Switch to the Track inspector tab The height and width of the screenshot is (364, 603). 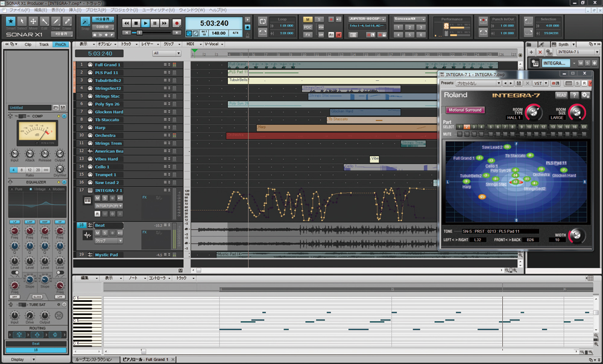tap(44, 44)
